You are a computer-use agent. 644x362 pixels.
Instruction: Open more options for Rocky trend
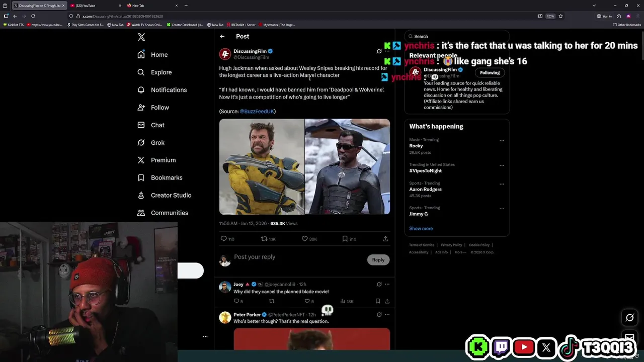pos(502,141)
